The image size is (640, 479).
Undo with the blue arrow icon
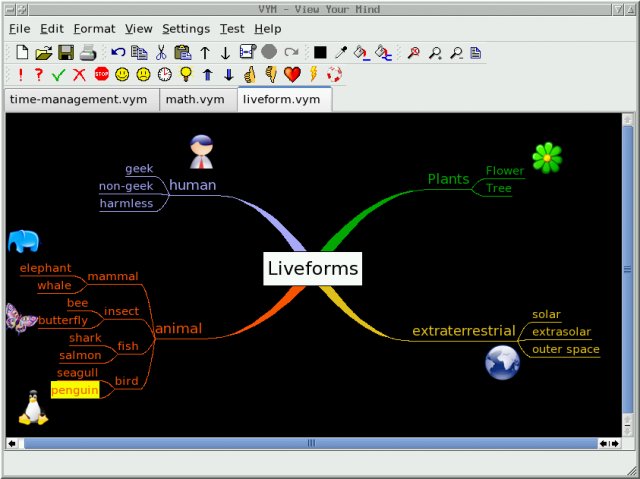pos(118,52)
